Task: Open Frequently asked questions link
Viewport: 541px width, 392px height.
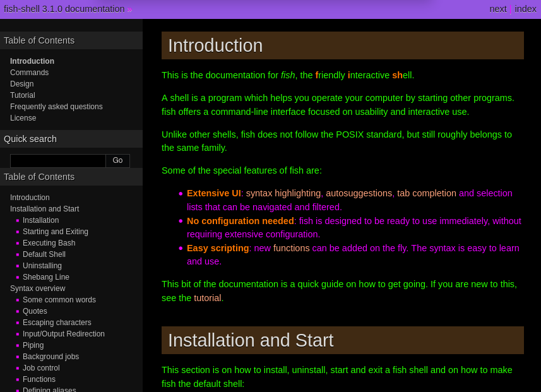Action: tap(56, 107)
